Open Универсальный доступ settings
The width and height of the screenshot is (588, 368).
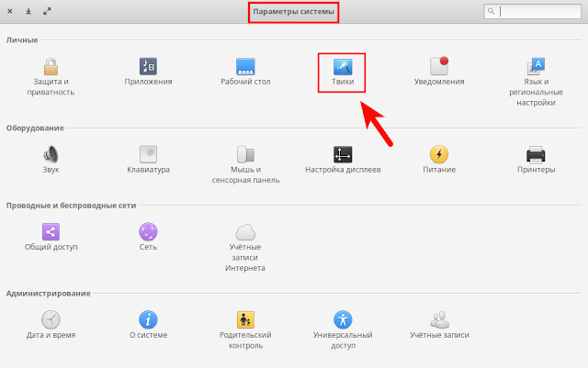[343, 330]
